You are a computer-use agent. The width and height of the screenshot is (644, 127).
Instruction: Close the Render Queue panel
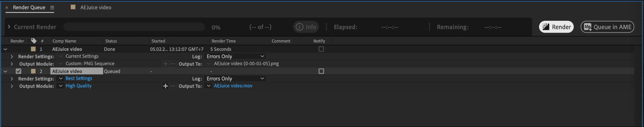[x=7, y=8]
